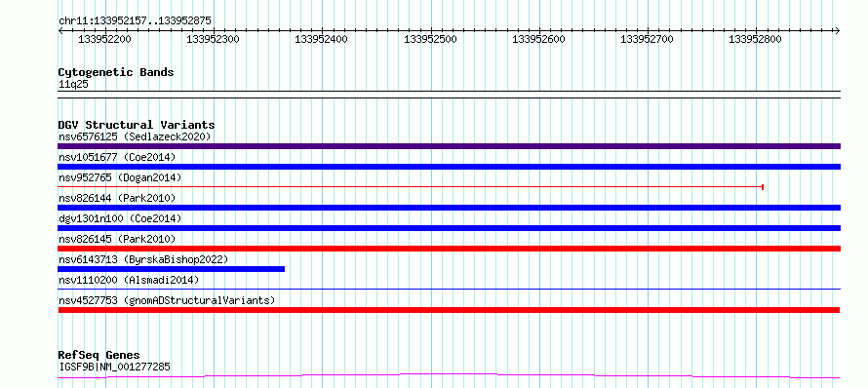Open the nsv826144 (Park2010) variant label
The height and width of the screenshot is (388, 868).
coord(117,198)
